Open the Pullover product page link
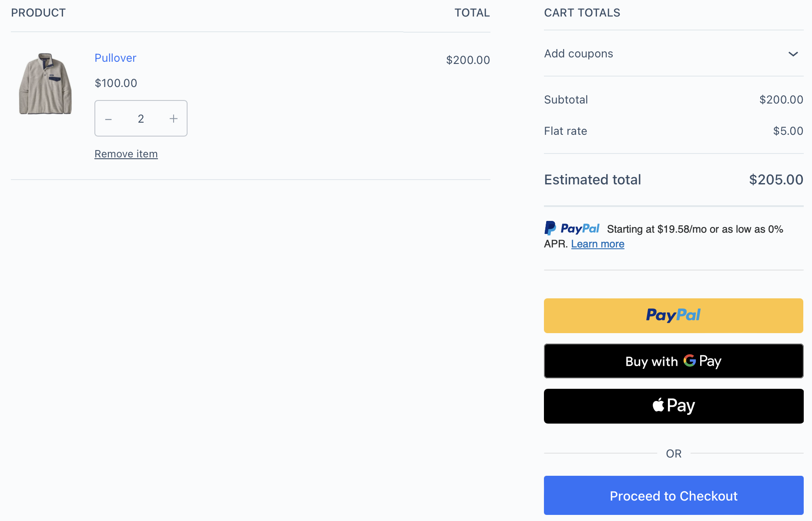 pos(115,57)
